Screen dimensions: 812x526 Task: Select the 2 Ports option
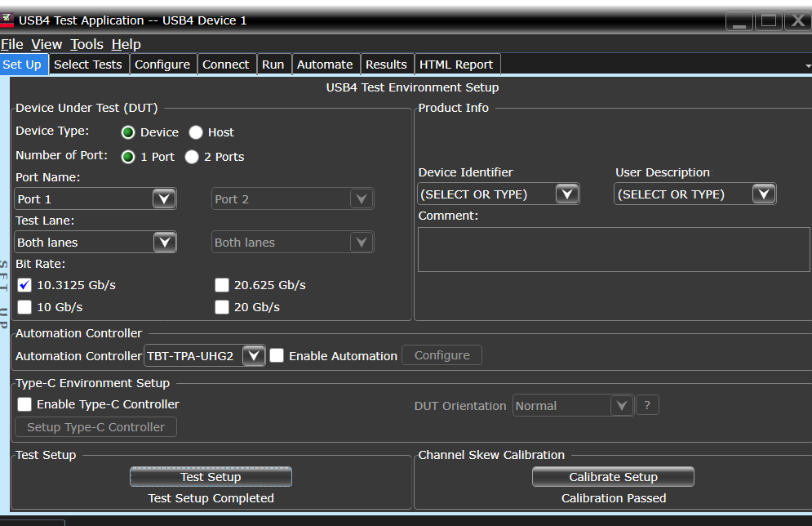click(x=192, y=157)
